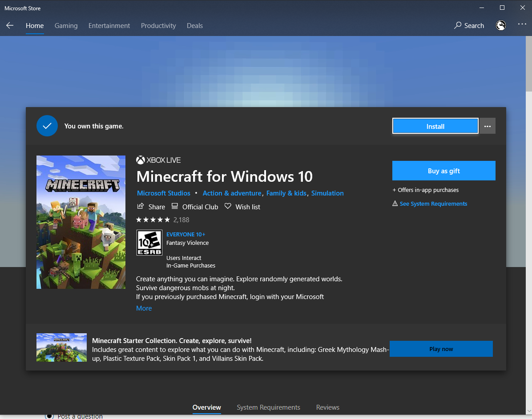Click the Xbox Live logo
The height and width of the screenshot is (419, 532).
point(158,160)
